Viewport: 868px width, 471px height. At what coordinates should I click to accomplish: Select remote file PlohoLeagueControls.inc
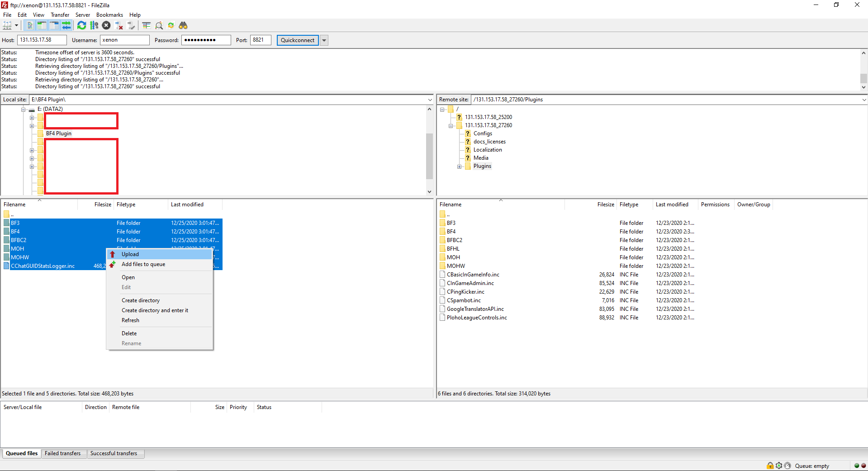[477, 318]
